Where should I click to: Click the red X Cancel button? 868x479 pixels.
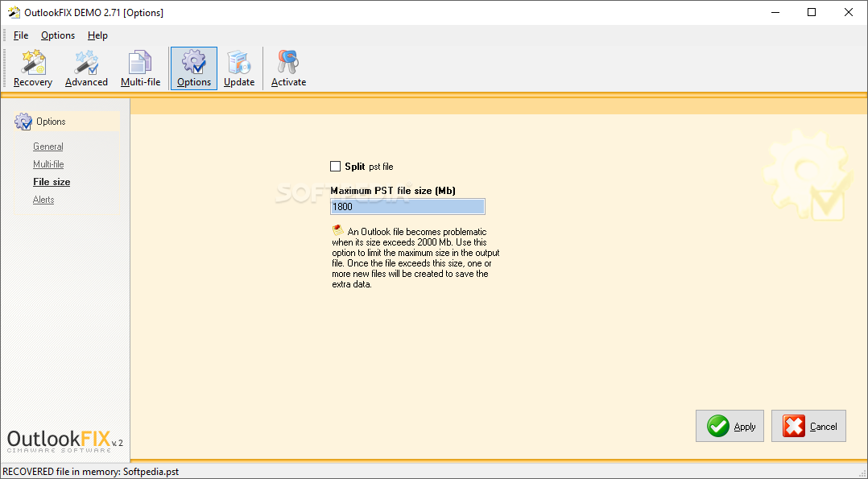[808, 426]
